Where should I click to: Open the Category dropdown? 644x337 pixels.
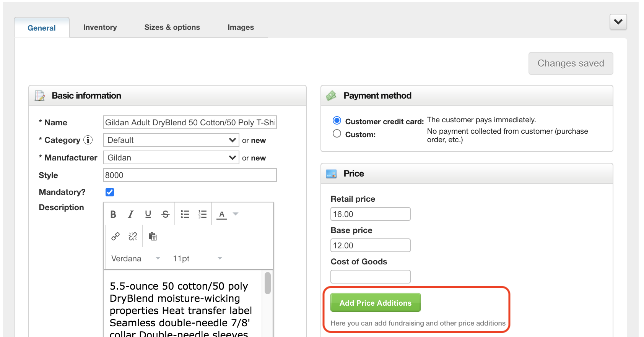pyautogui.click(x=171, y=140)
